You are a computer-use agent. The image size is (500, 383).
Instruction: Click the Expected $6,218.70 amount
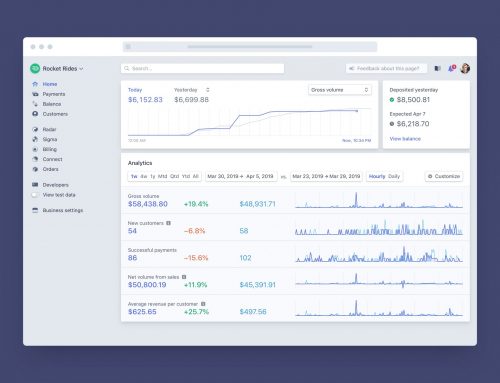pyautogui.click(x=413, y=124)
